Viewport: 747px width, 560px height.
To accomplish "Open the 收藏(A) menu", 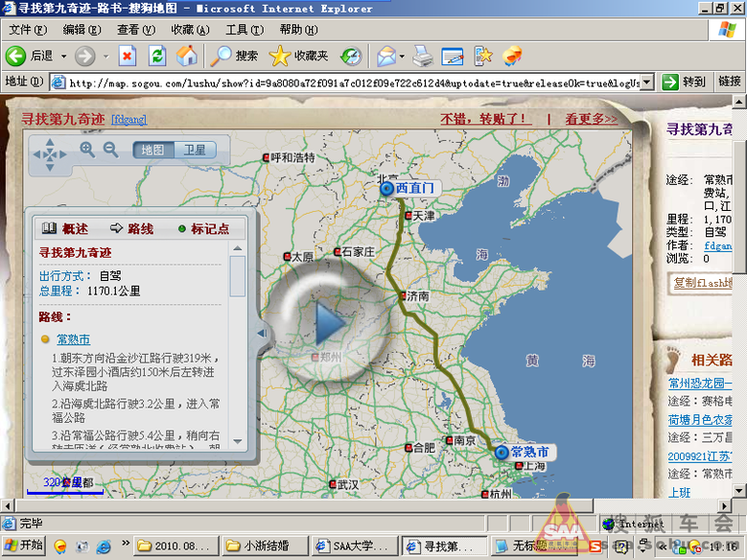I will pos(190,30).
